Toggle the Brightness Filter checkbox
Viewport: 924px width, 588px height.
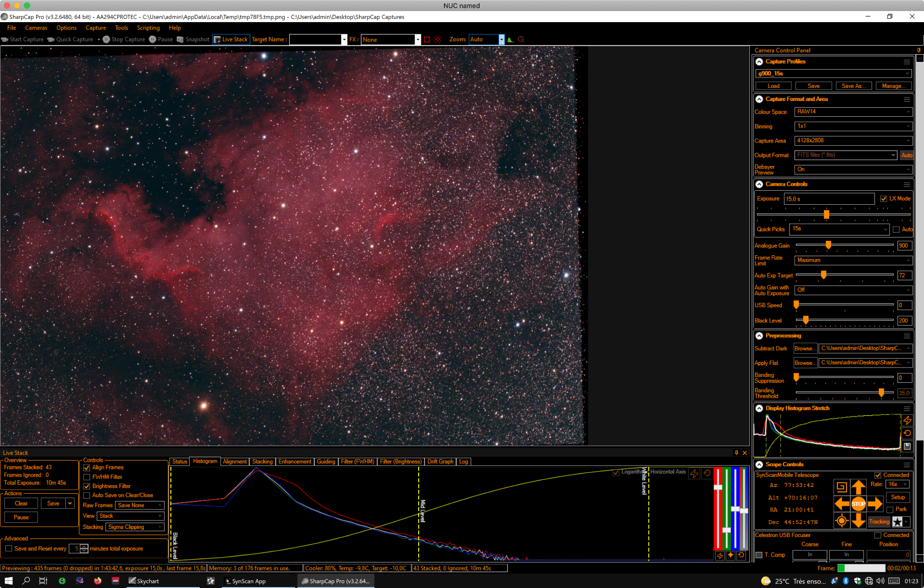pos(87,486)
